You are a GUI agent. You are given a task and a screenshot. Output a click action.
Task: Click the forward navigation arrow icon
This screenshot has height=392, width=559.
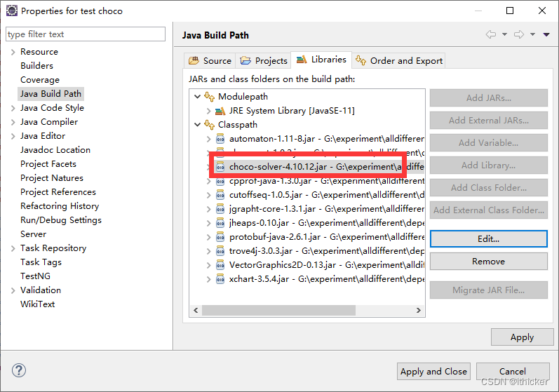pyautogui.click(x=519, y=34)
